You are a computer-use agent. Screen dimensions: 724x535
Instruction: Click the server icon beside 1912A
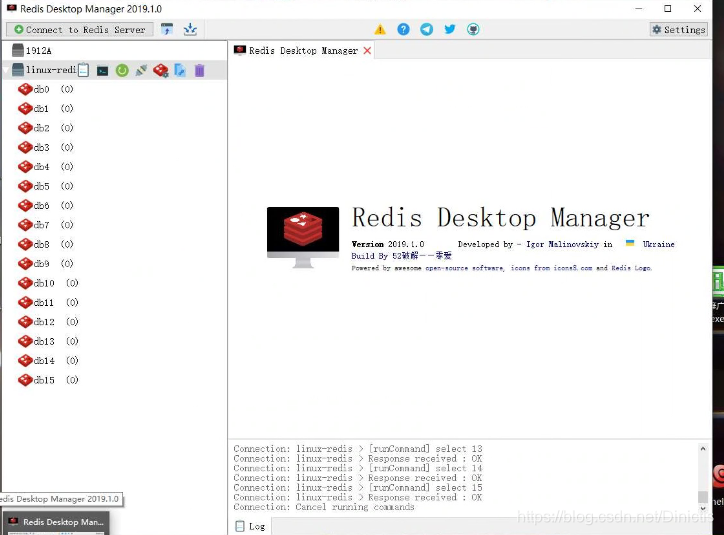click(x=18, y=50)
